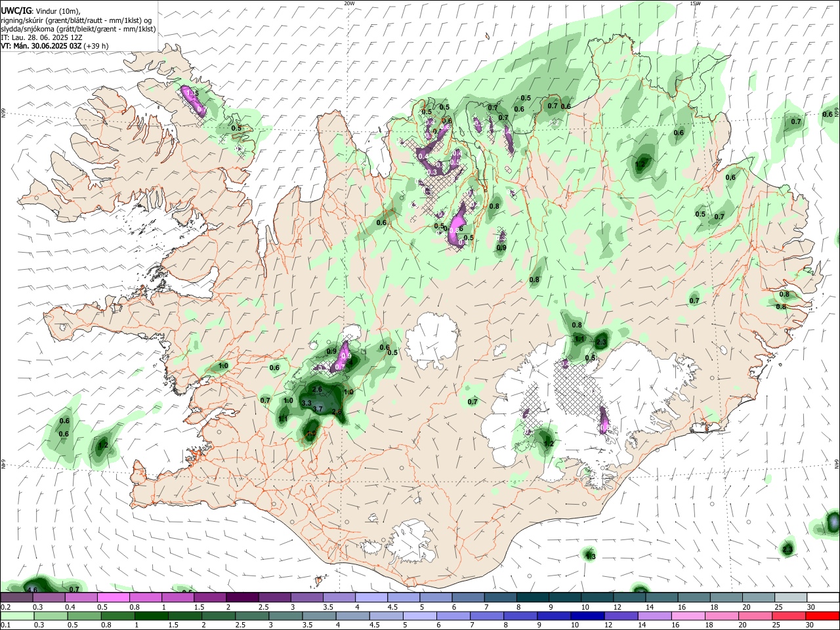Click the '15W' longitude label
This screenshot has height=630, width=840.
(694, 3)
